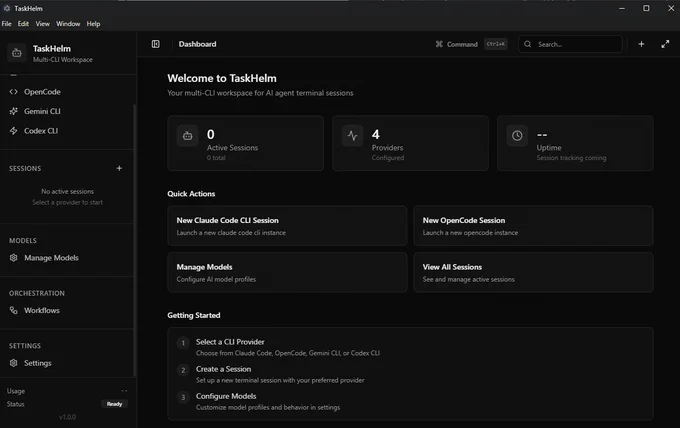The image size is (680, 428).
Task: Click the 'Getting Started' heading
Action: [x=194, y=315]
